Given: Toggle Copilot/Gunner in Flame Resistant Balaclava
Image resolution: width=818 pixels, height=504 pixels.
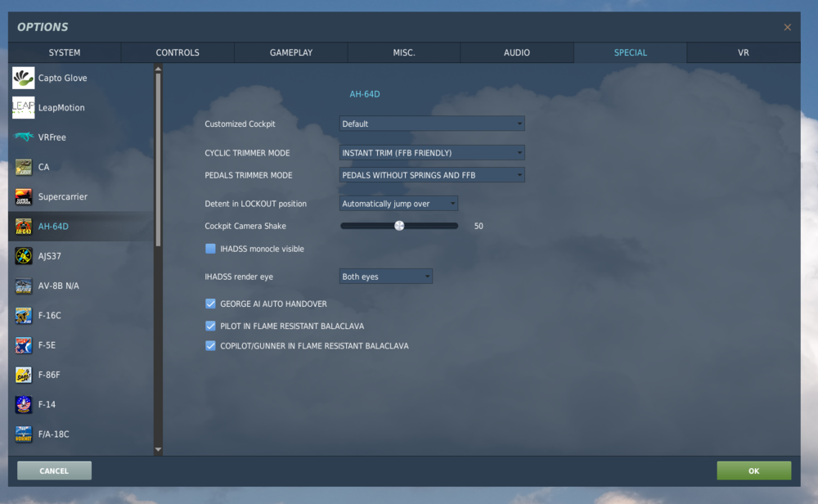Looking at the screenshot, I should click(x=210, y=346).
